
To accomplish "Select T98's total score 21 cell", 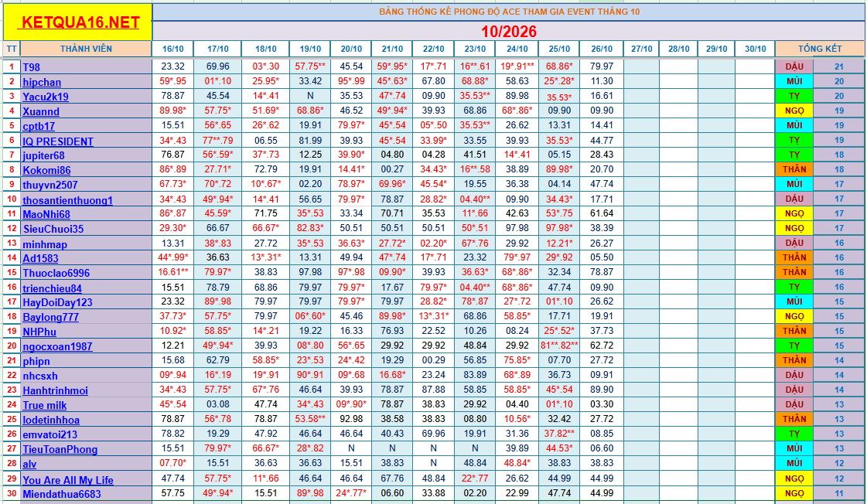I will tap(839, 66).
